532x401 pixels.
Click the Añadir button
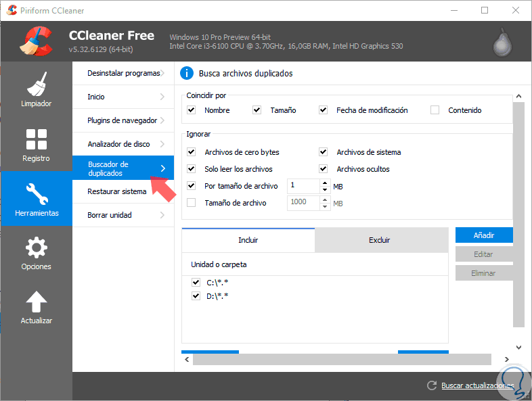[484, 235]
